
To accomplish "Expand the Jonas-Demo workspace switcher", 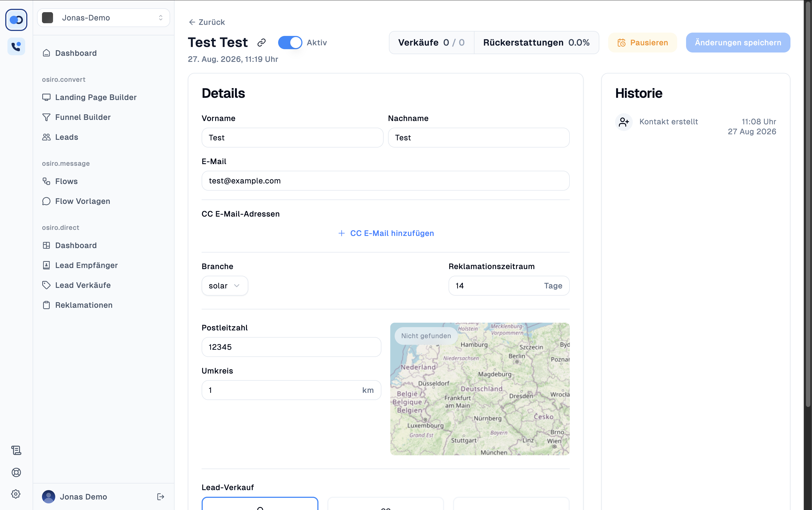I will click(104, 17).
